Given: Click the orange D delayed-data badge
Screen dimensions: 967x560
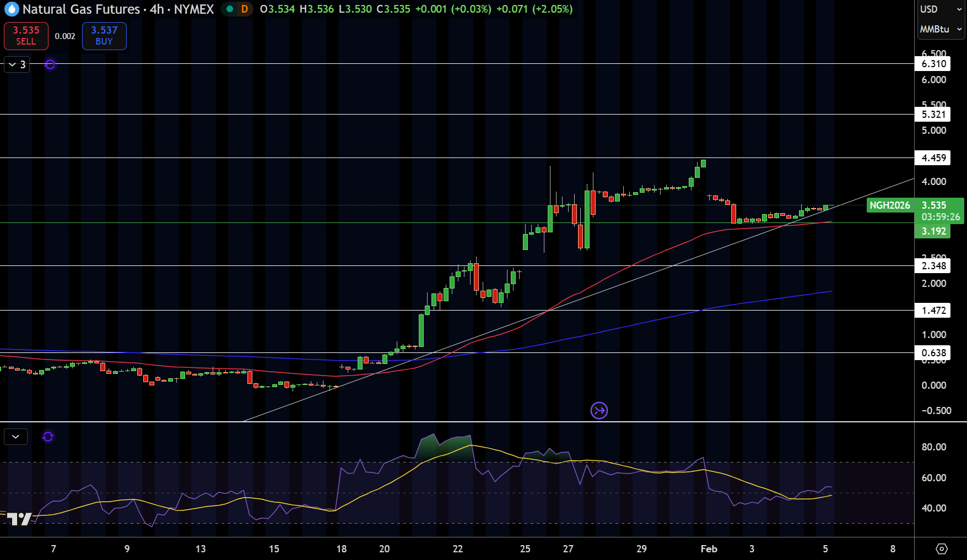Looking at the screenshot, I should 245,9.
